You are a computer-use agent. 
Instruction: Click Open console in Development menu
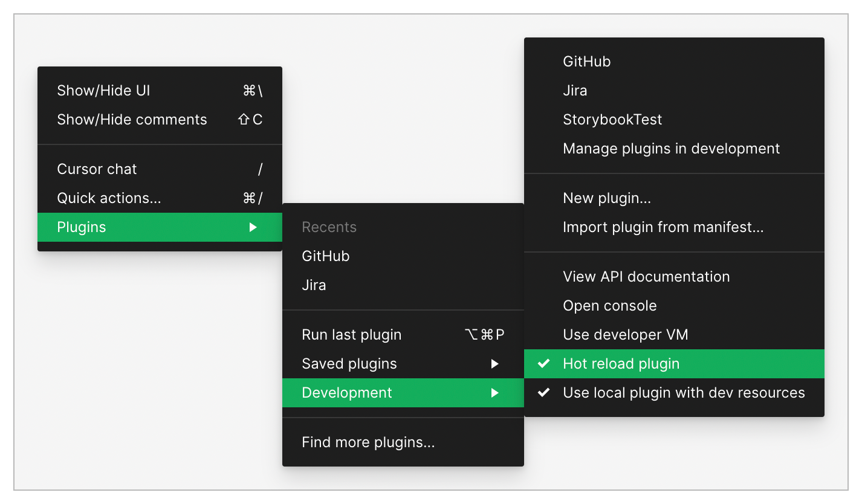pos(609,306)
